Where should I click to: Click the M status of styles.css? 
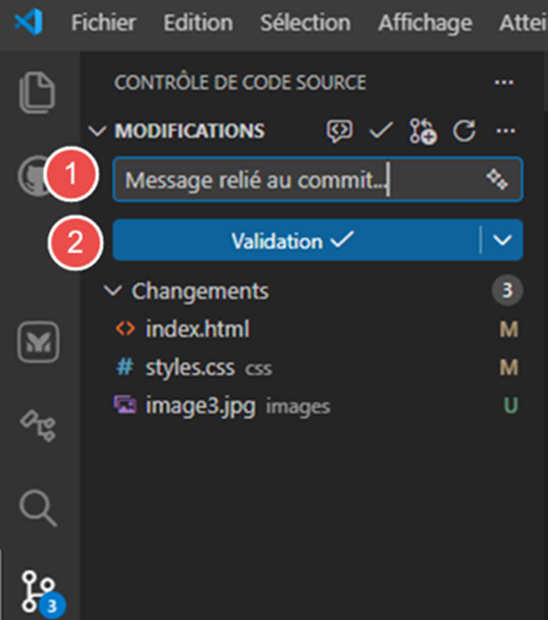(509, 367)
